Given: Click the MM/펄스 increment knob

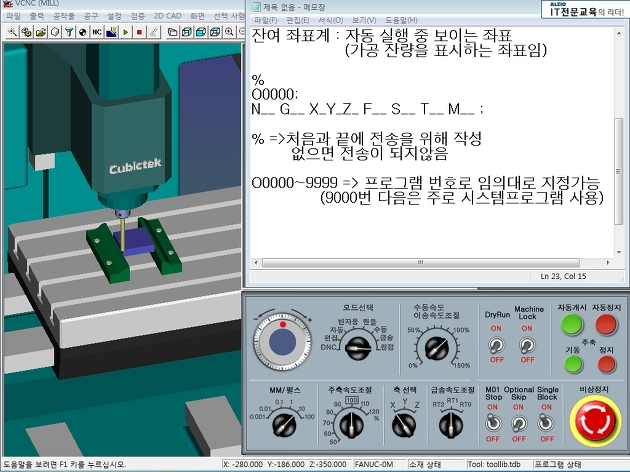Looking at the screenshot, I should click(x=284, y=425).
